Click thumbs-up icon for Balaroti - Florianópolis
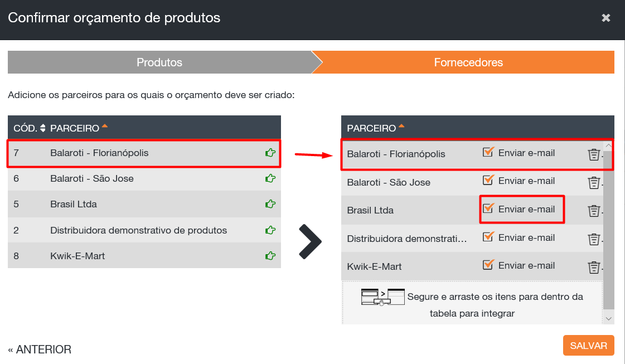The image size is (625, 364). pyautogui.click(x=270, y=153)
